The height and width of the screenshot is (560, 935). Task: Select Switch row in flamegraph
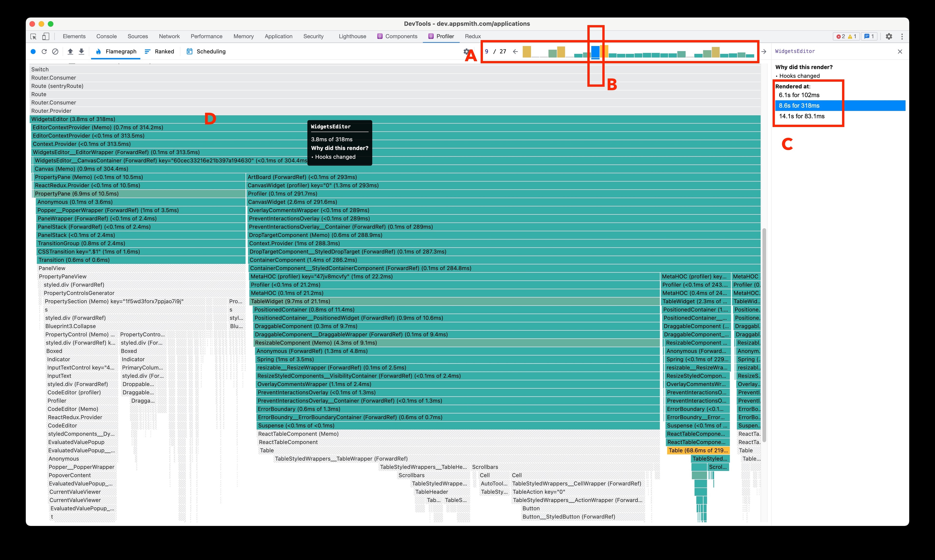coord(395,69)
